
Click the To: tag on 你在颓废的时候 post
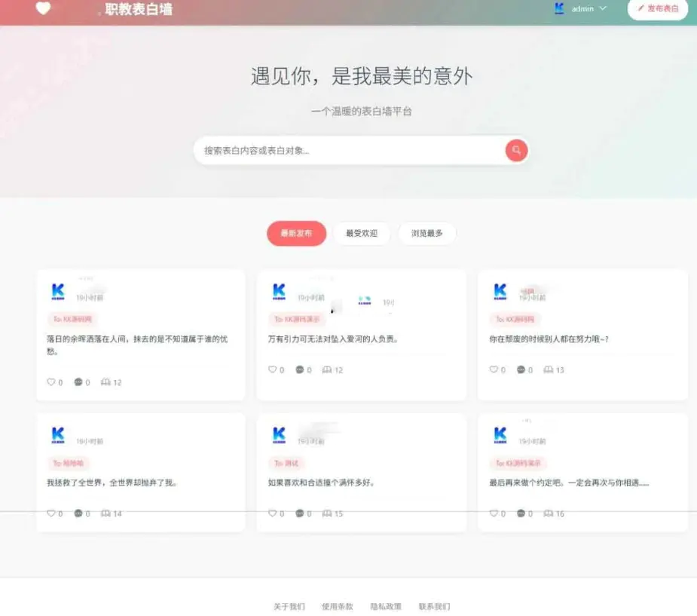(515, 319)
